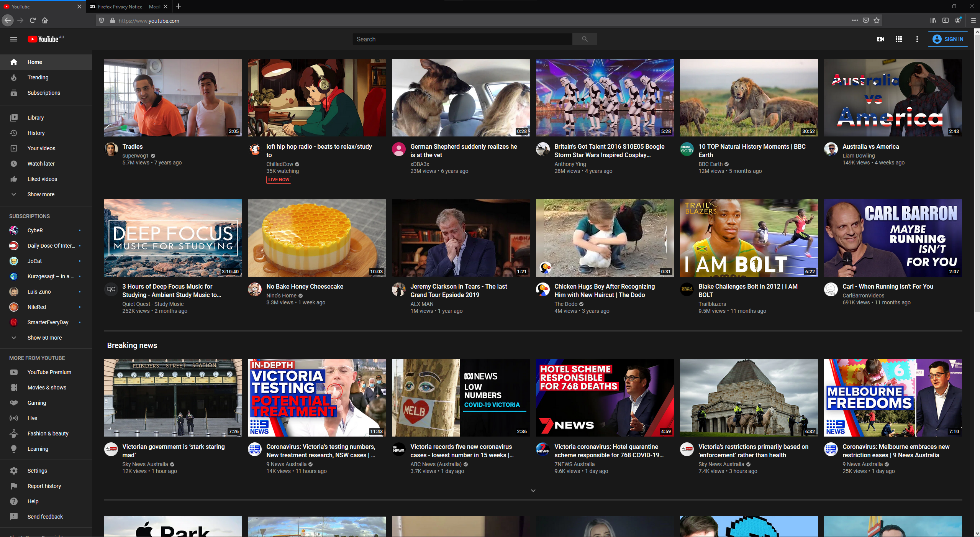Click the 7NEWS Australia channel avatar
The image size is (980, 537).
pos(542,449)
